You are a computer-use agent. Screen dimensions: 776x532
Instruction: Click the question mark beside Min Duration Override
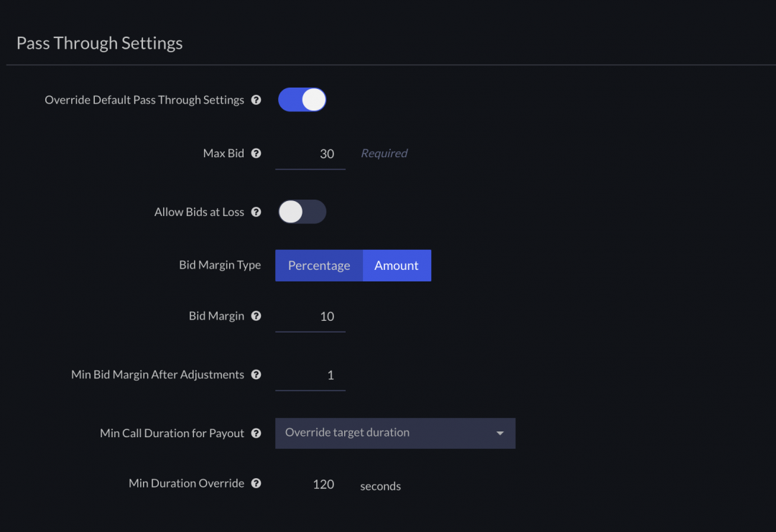(x=257, y=483)
